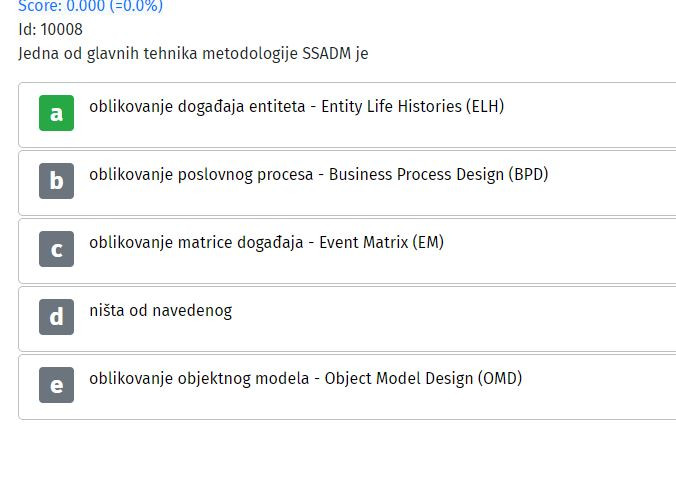Click the SSADM question text
The image size is (676, 504).
point(193,54)
